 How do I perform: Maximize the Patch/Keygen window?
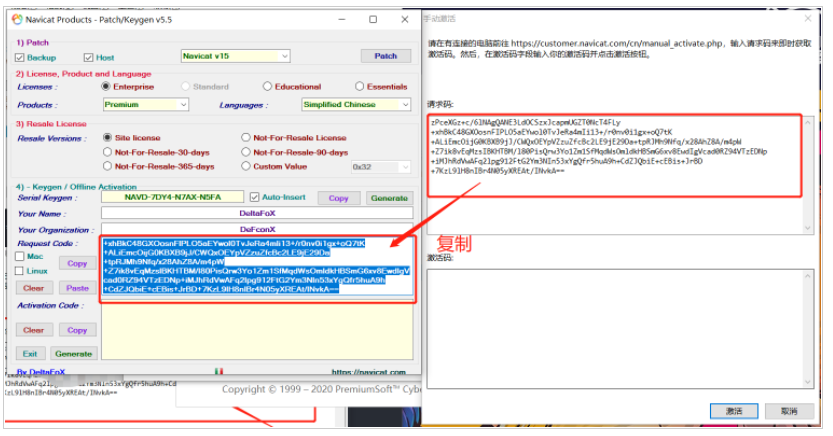point(373,20)
